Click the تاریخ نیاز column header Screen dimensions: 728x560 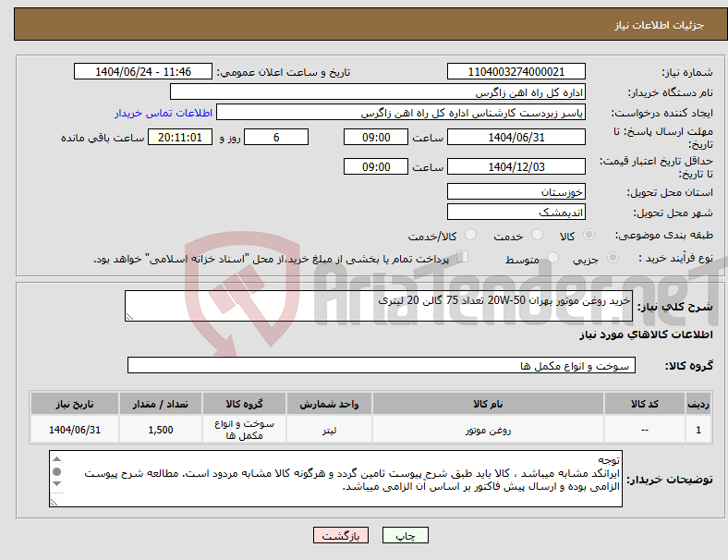(75, 404)
